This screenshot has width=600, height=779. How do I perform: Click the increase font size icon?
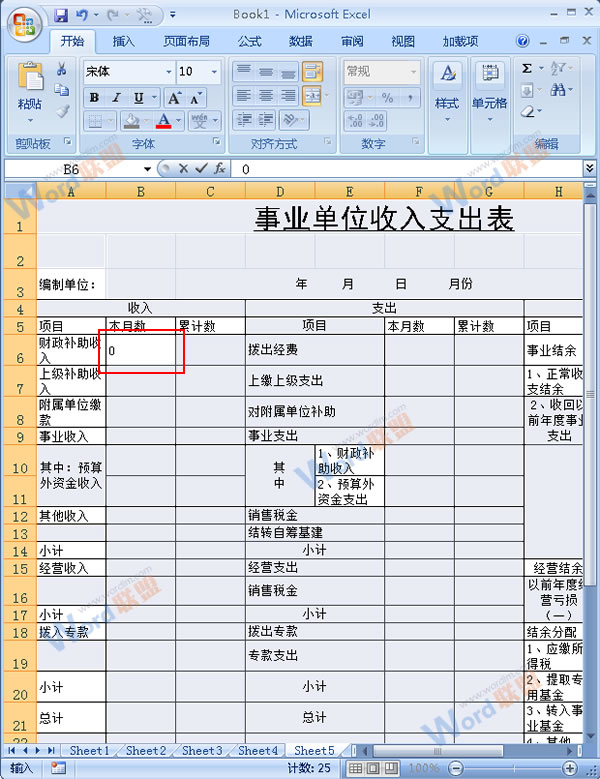[x=174, y=98]
